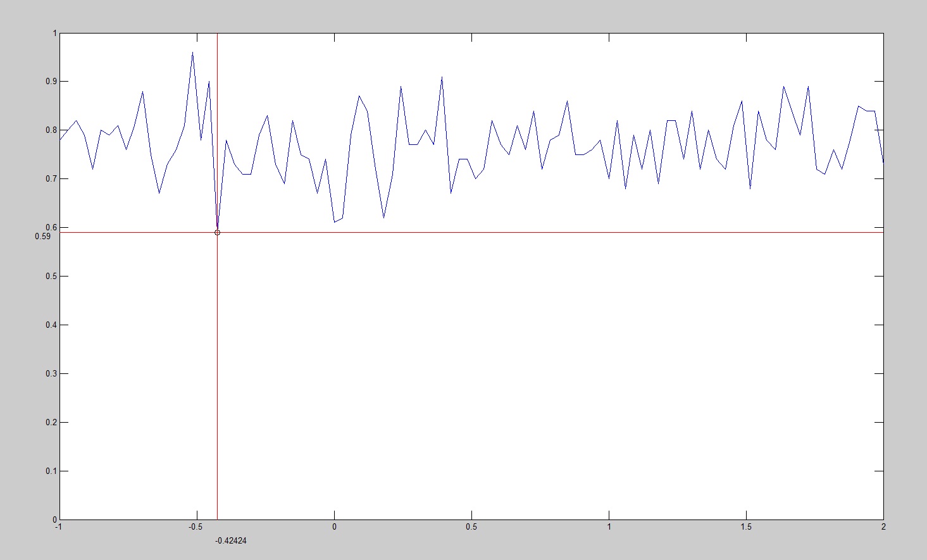Click the y-axis tick label 1 at top
The width and height of the screenshot is (927, 560).
[54, 33]
